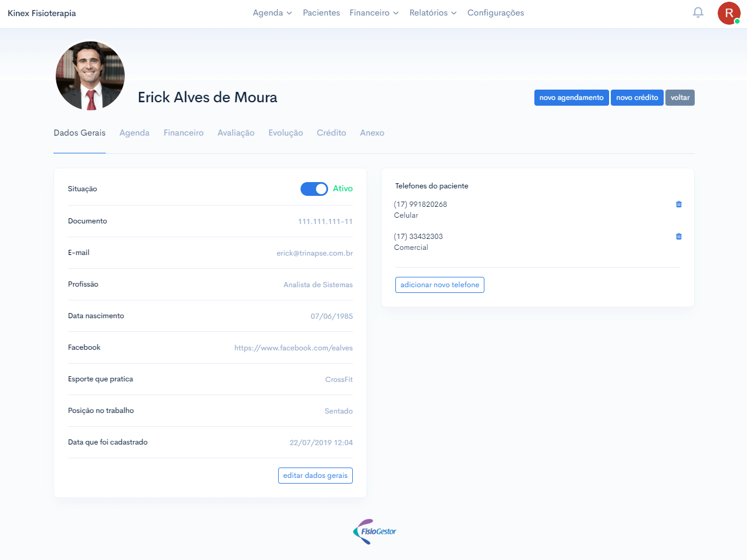
Task: Open the Avaliação tab
Action: (x=236, y=133)
